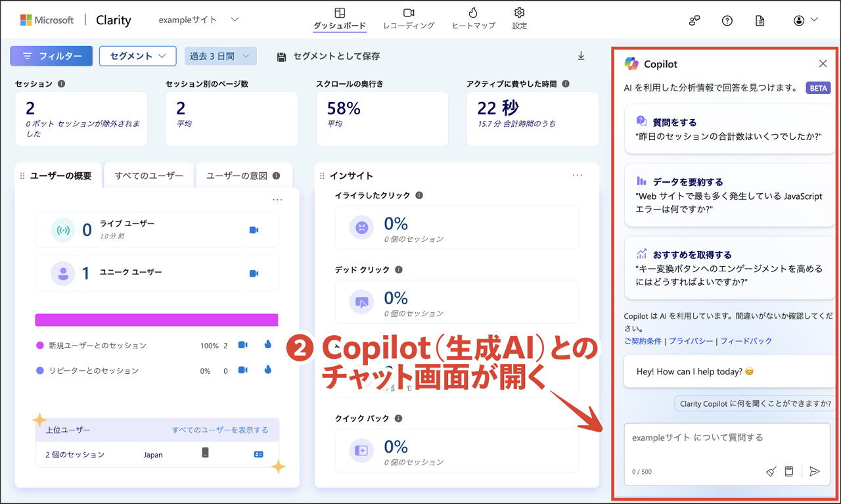Open the help question mark icon
Viewport: 841px width, 504px height.
click(x=727, y=20)
